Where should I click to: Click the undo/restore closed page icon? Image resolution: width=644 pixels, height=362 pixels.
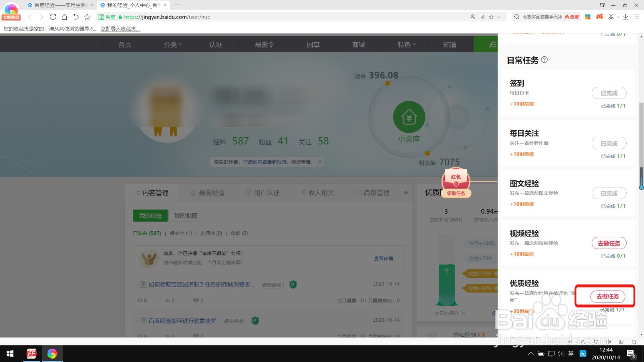(76, 17)
